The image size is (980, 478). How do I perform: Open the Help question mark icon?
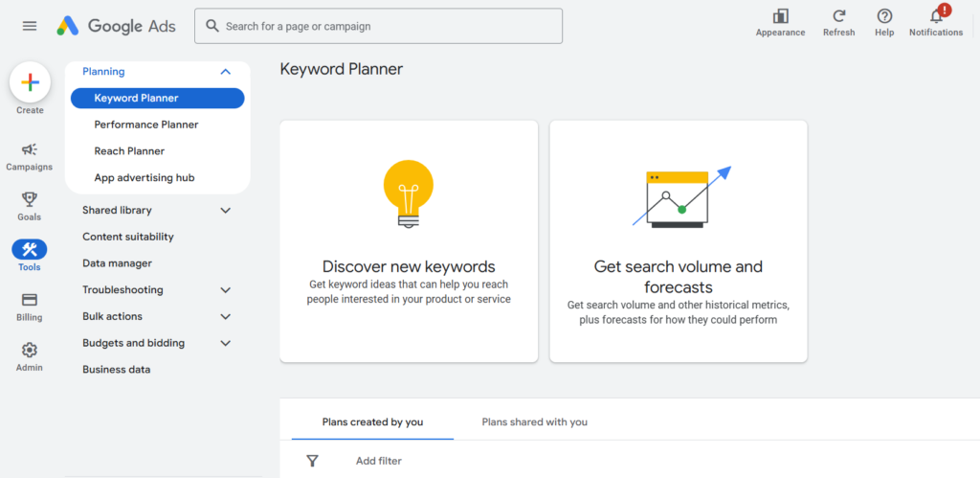[x=884, y=16]
